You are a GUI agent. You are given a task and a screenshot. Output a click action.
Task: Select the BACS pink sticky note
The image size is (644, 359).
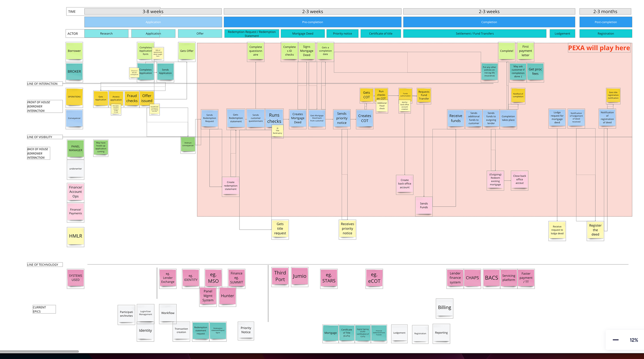point(491,278)
